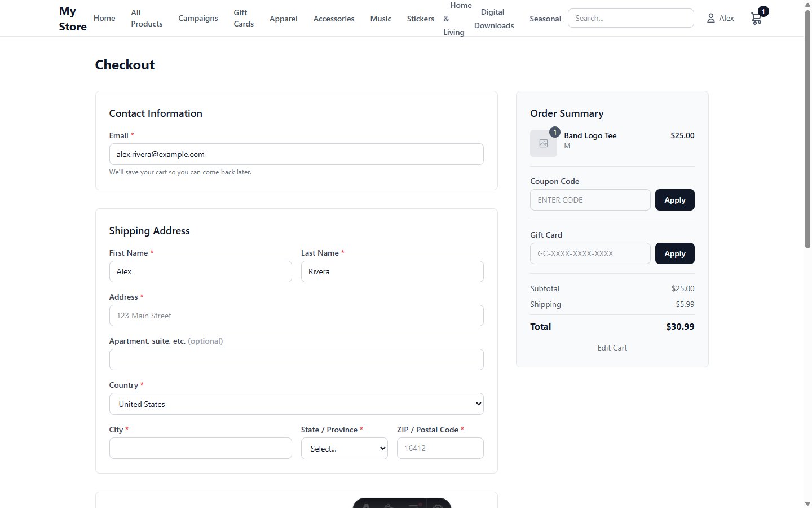Expand the Country dropdown
The height and width of the screenshot is (508, 812).
pyautogui.click(x=296, y=404)
